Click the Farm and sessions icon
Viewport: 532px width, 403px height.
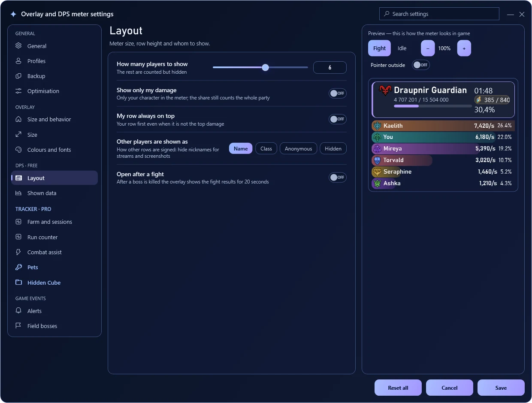click(18, 222)
